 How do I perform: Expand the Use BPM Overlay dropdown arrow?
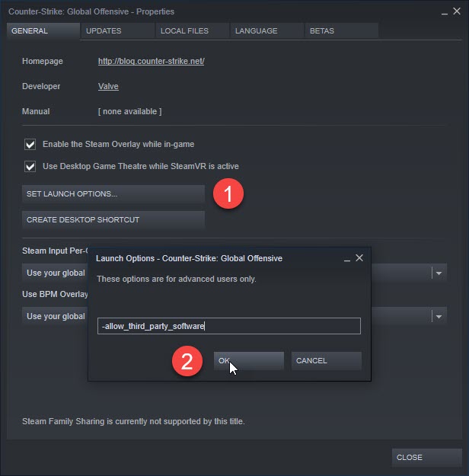(x=439, y=316)
